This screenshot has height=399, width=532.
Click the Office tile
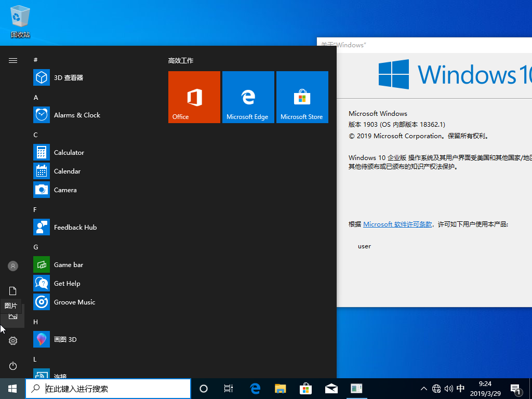point(194,97)
